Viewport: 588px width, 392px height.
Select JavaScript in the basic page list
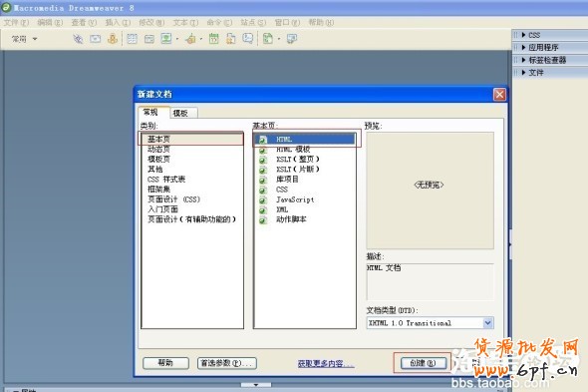[295, 199]
